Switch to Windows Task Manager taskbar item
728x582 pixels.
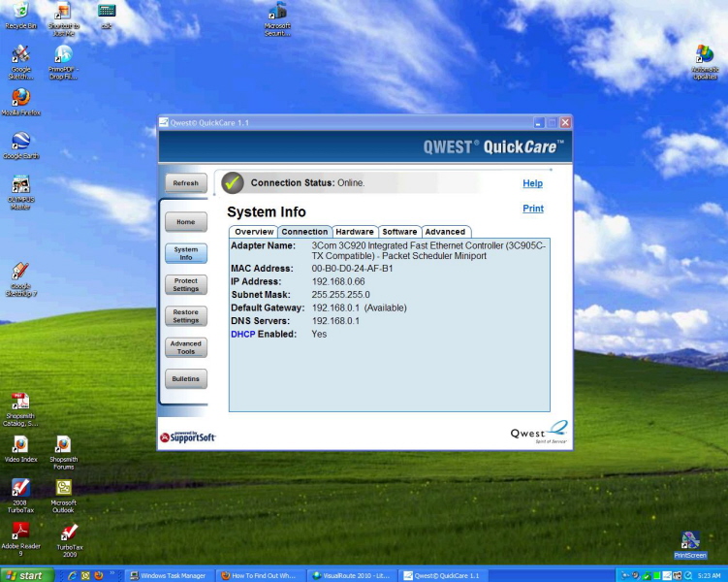pos(169,575)
